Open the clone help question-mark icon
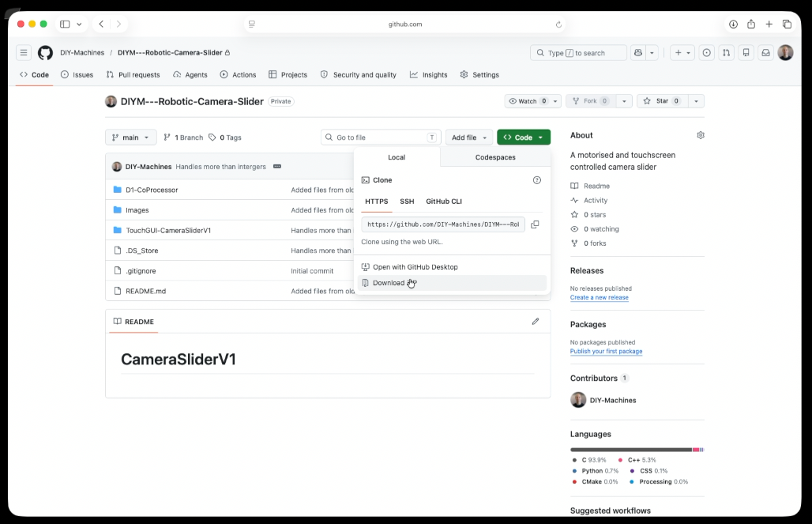 pos(537,180)
